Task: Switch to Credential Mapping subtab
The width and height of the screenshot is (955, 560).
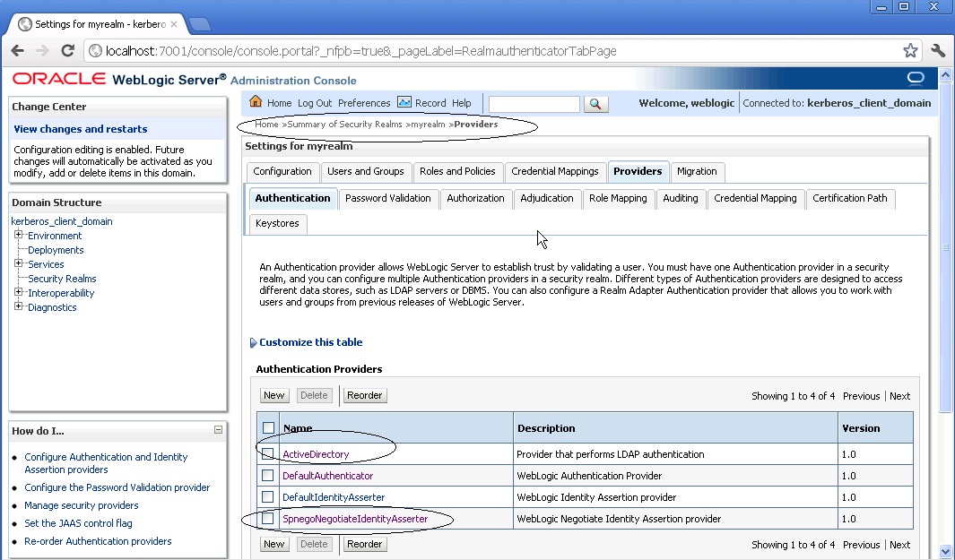Action: tap(755, 198)
